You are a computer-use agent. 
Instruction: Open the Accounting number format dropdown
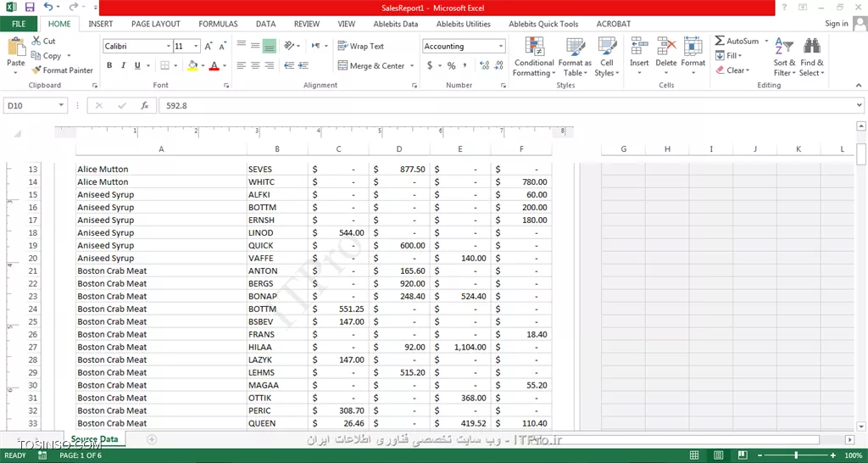coord(501,47)
